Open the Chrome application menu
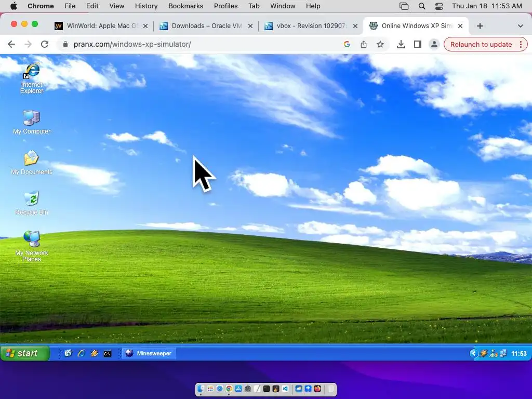 tap(41, 6)
